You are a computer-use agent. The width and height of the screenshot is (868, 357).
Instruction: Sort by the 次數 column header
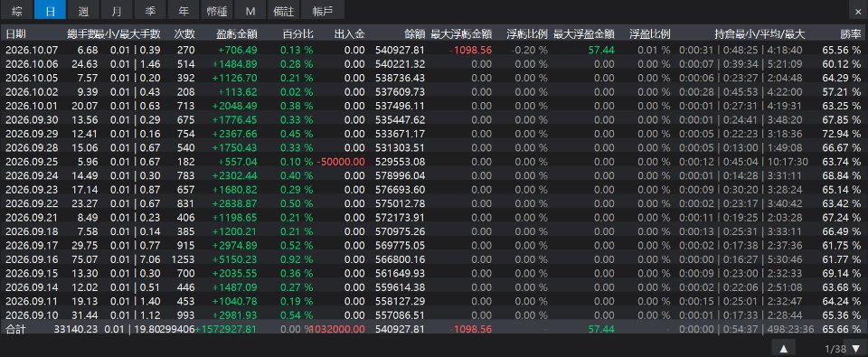[x=184, y=34]
